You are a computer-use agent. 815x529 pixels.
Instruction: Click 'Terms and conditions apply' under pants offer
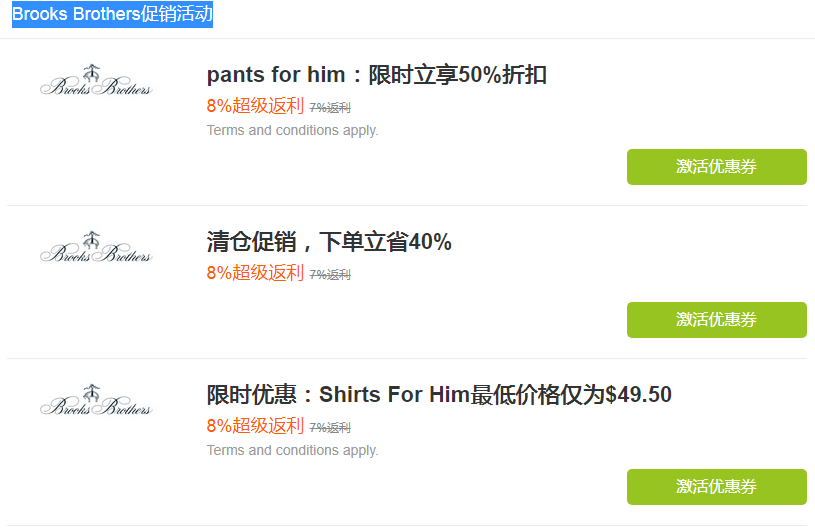[x=292, y=130]
